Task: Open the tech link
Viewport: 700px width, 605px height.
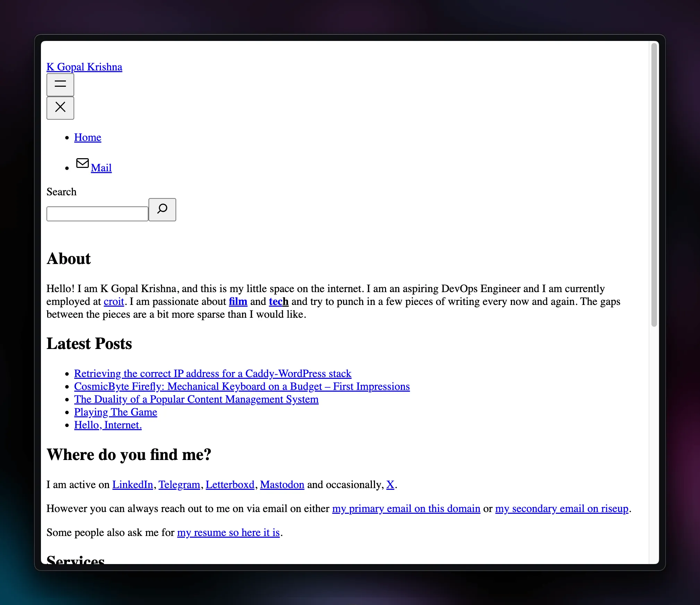Action: click(x=278, y=301)
